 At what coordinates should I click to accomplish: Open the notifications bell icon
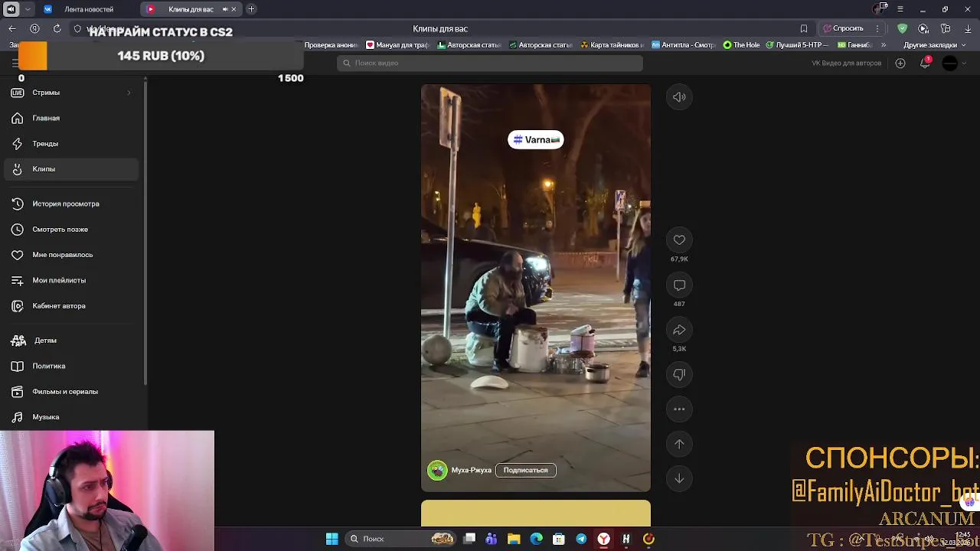925,63
